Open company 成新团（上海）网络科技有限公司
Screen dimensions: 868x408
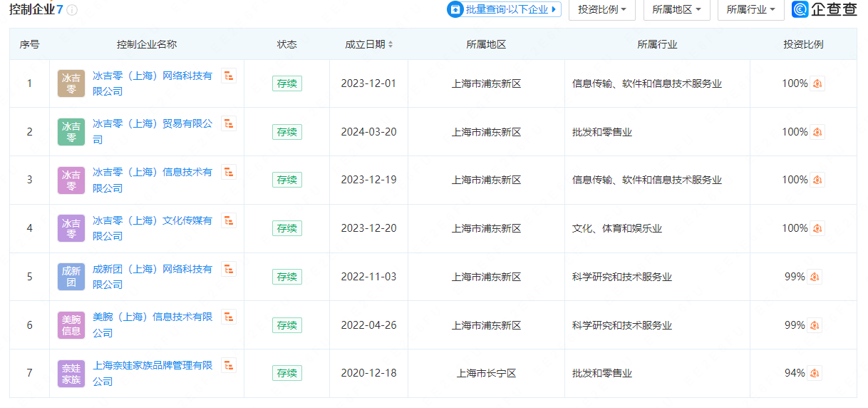click(x=153, y=277)
